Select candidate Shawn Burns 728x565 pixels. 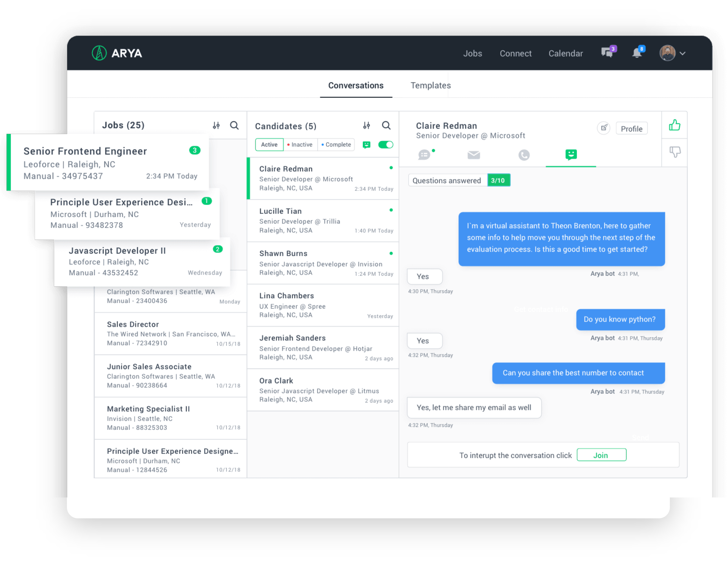click(x=323, y=263)
